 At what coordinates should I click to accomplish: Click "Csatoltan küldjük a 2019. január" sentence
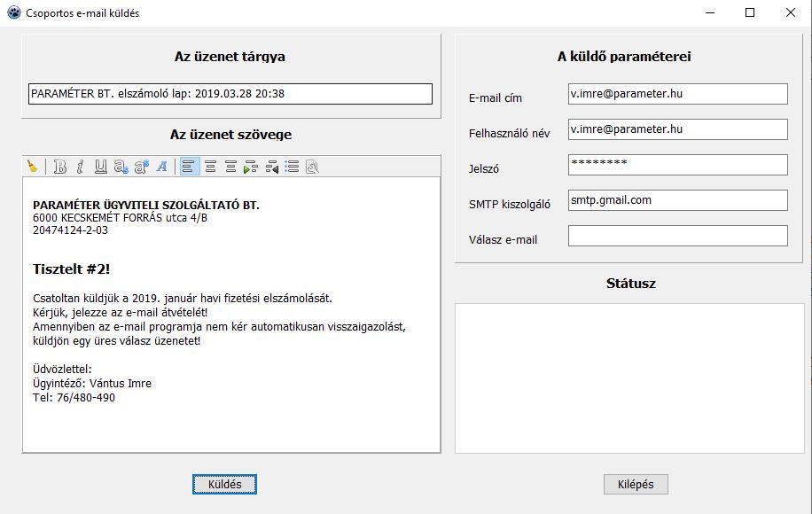point(183,298)
